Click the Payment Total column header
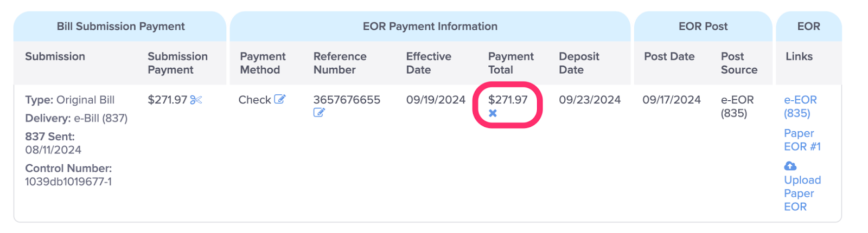 (510, 63)
